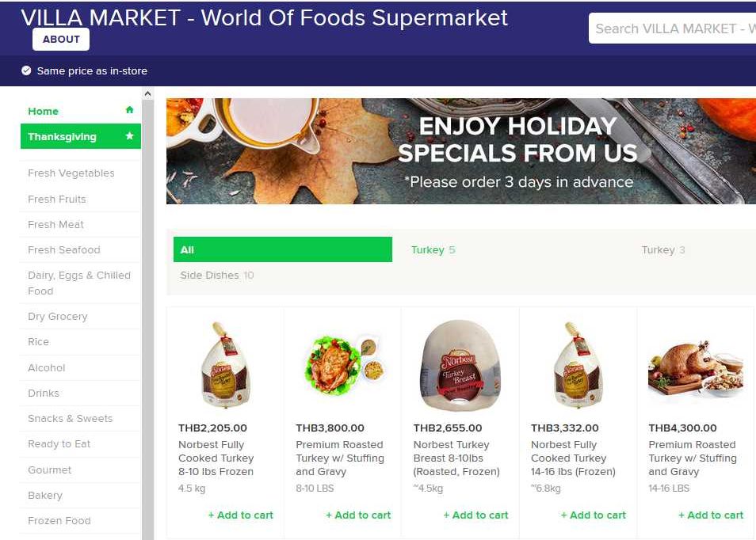
Task: Go to the Dairy, Eggs & Chilled Food category
Action: tap(78, 283)
